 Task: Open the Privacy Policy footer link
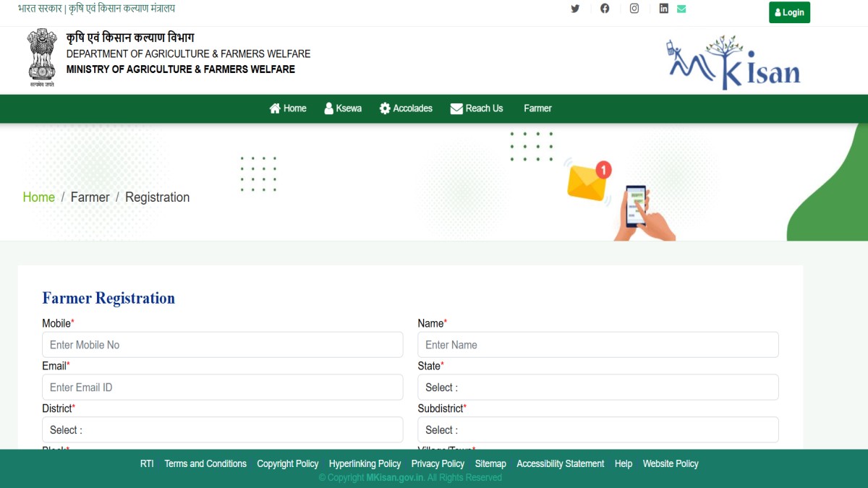click(438, 464)
